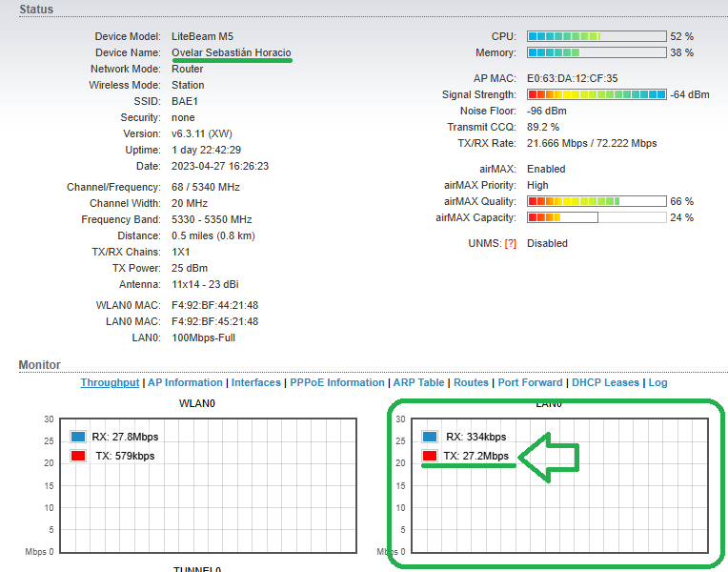Click the red TX legend square in WLAN0
Image resolution: width=728 pixels, height=572 pixels.
[78, 456]
